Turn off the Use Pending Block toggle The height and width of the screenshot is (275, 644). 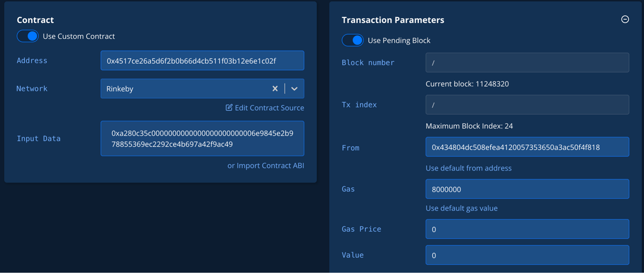tap(353, 40)
